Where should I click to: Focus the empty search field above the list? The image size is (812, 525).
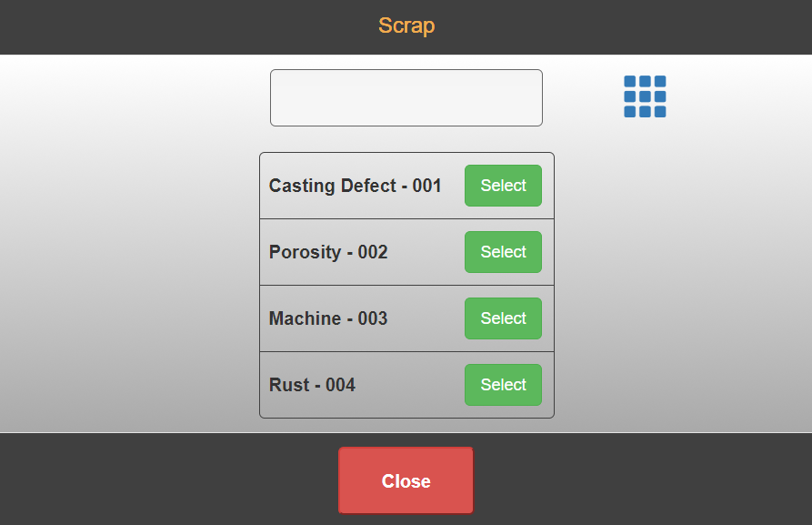pos(406,97)
